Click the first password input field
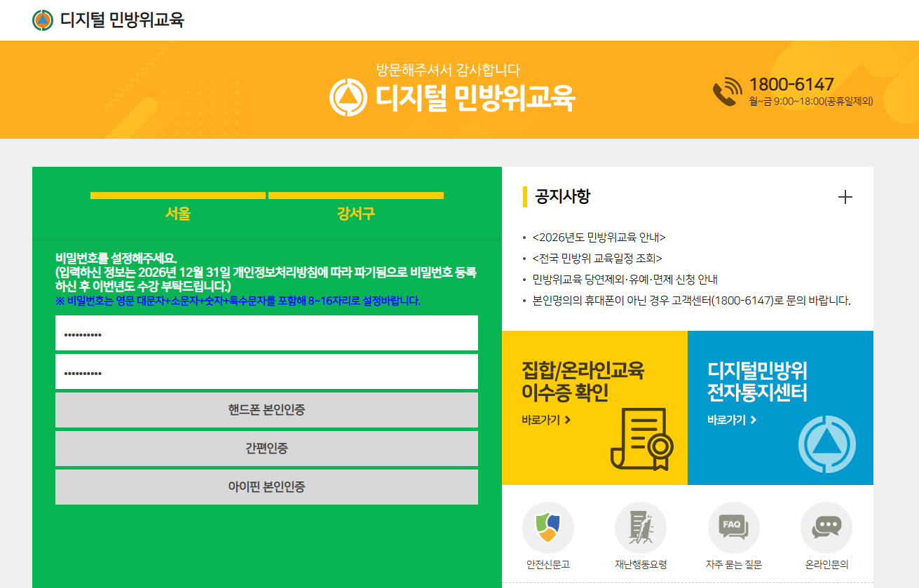Image resolution: width=919 pixels, height=588 pixels. [267, 333]
